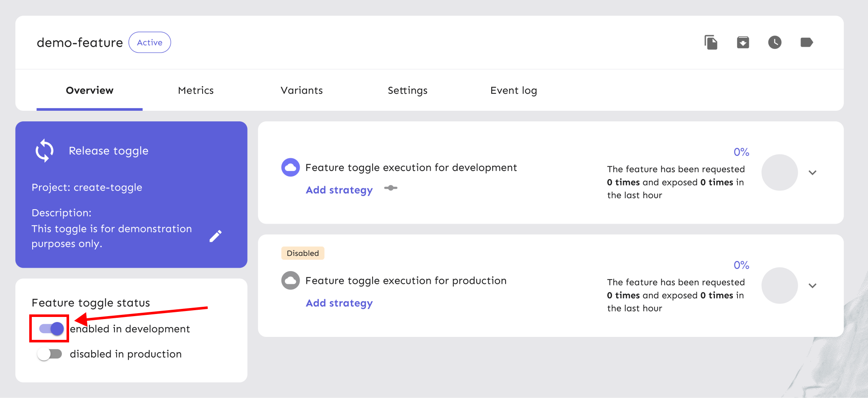The height and width of the screenshot is (398, 868).
Task: Go to the Event log tab
Action: click(513, 90)
